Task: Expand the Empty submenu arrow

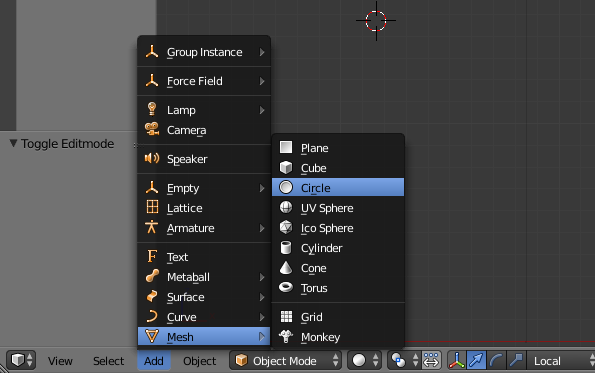Action: [262, 188]
